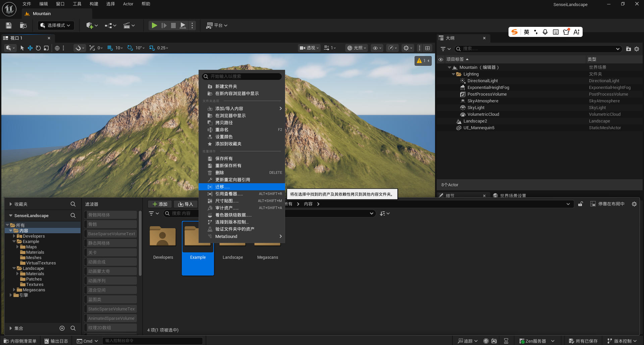Open 内容侧滑菜单 drawer
This screenshot has width=644, height=345.
click(20, 341)
